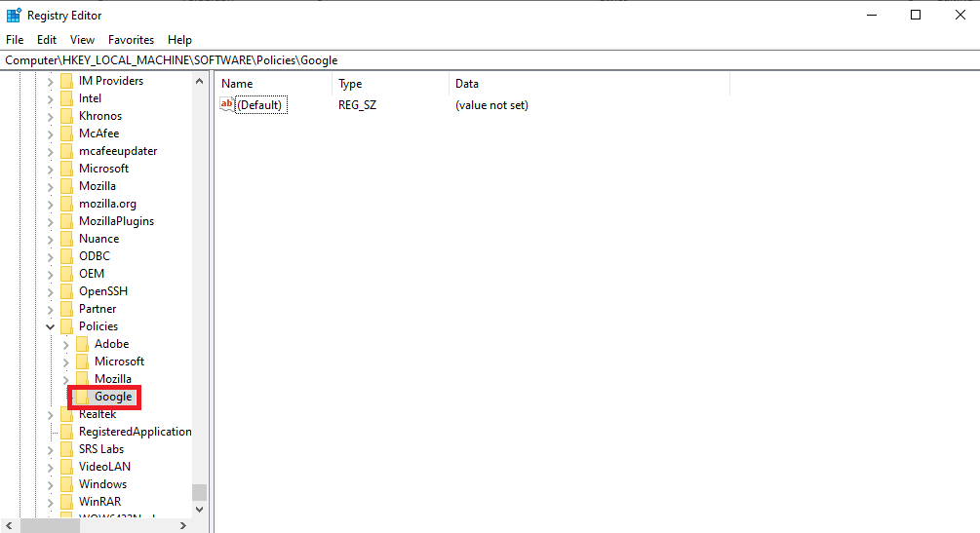This screenshot has height=533, width=980.
Task: Expand the IM Providers key
Action: pyautogui.click(x=50, y=81)
